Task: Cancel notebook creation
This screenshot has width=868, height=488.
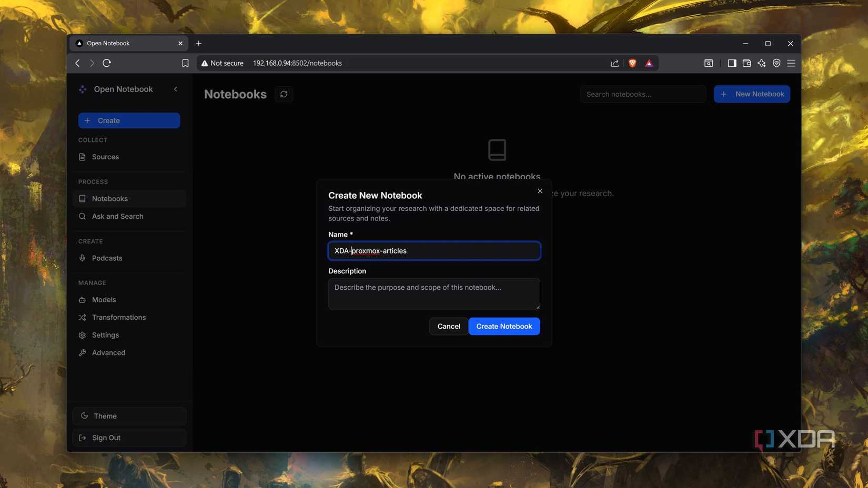Action: 449,326
